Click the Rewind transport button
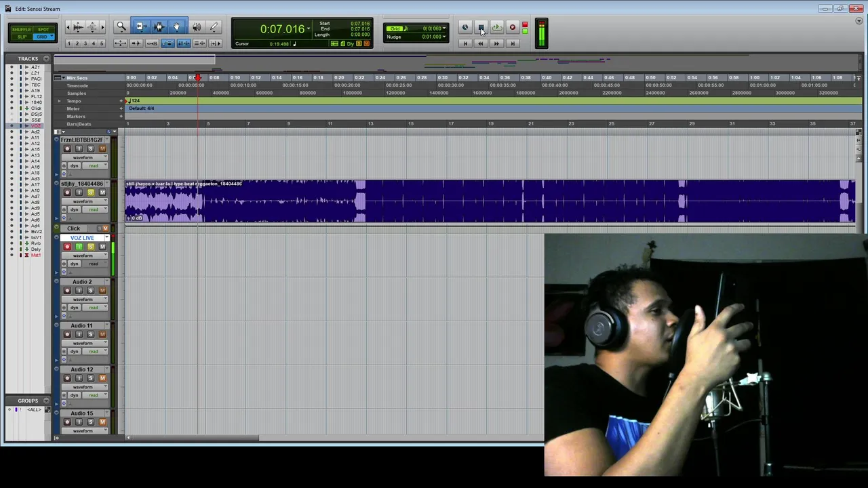The image size is (868, 488). tap(481, 43)
